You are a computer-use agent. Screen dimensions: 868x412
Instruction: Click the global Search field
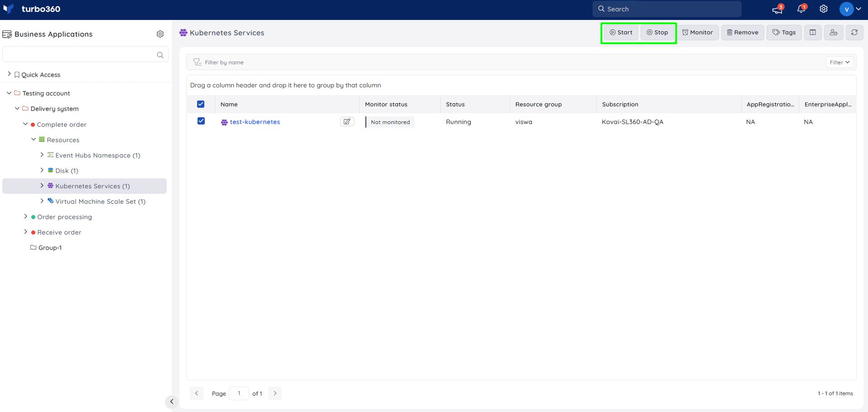(x=667, y=9)
